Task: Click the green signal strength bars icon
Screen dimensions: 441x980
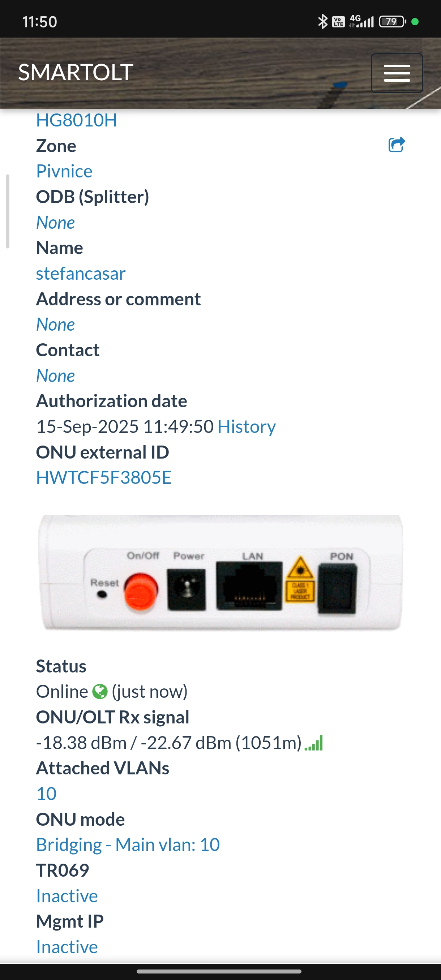Action: (x=314, y=743)
